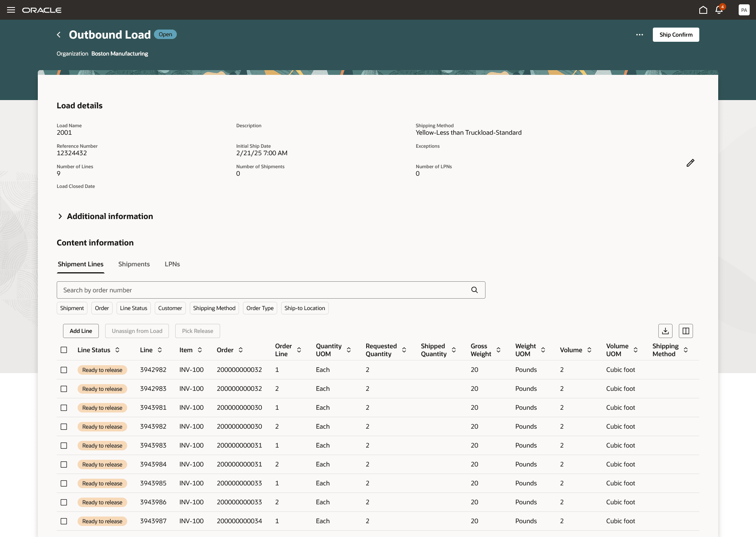Download table with export icon
Image resolution: width=756 pixels, height=537 pixels.
[665, 331]
